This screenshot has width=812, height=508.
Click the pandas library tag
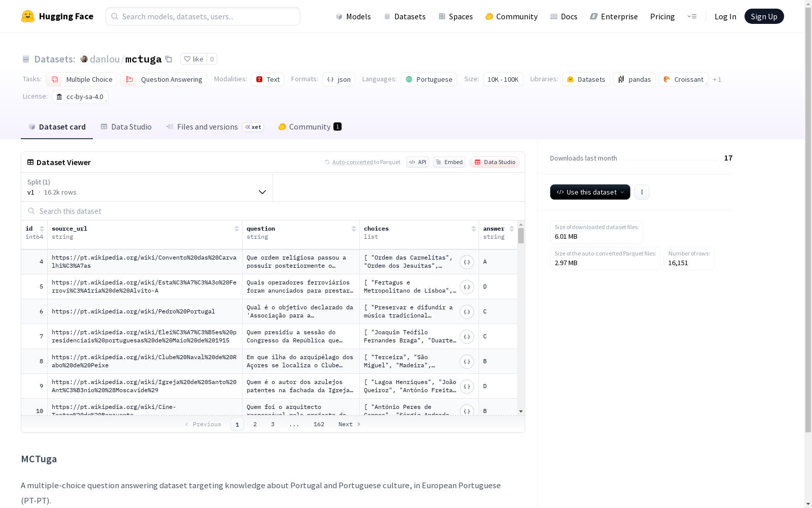(634, 79)
